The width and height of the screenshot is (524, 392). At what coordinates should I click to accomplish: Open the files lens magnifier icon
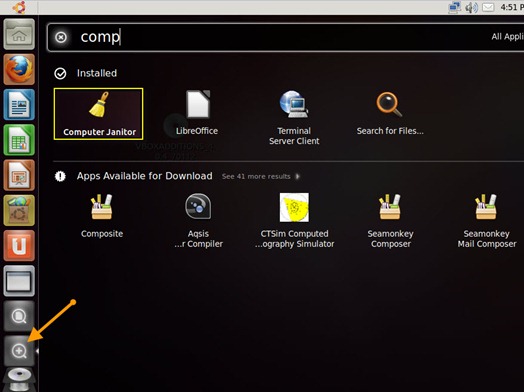[19, 316]
